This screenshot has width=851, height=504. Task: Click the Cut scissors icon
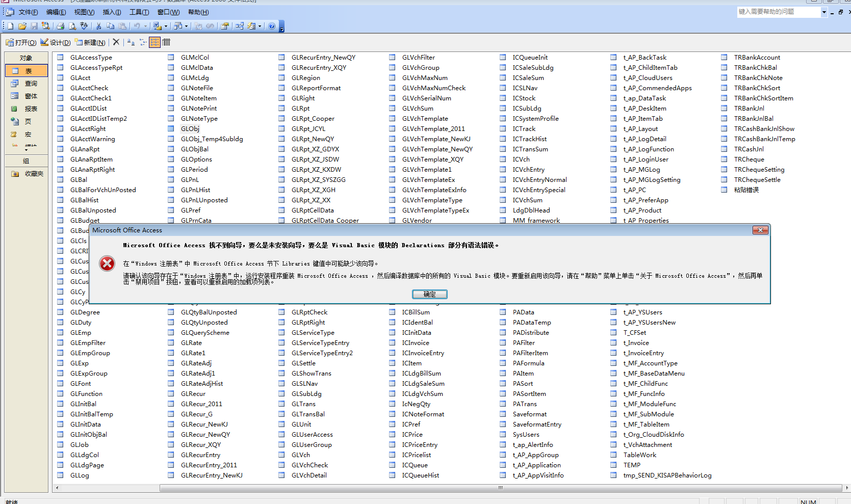99,26
